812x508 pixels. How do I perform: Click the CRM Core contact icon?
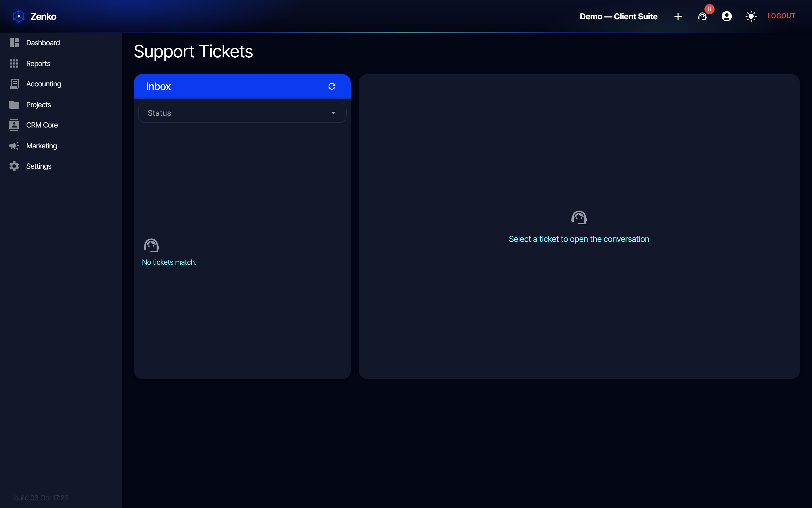tap(14, 125)
